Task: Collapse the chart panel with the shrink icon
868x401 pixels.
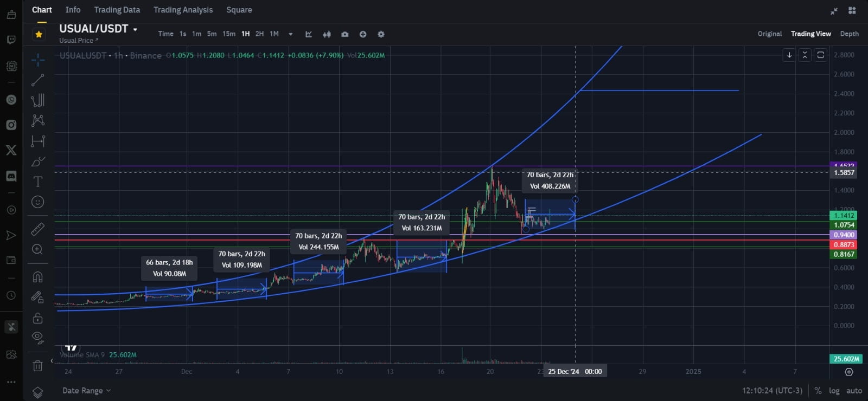Action: (x=834, y=10)
